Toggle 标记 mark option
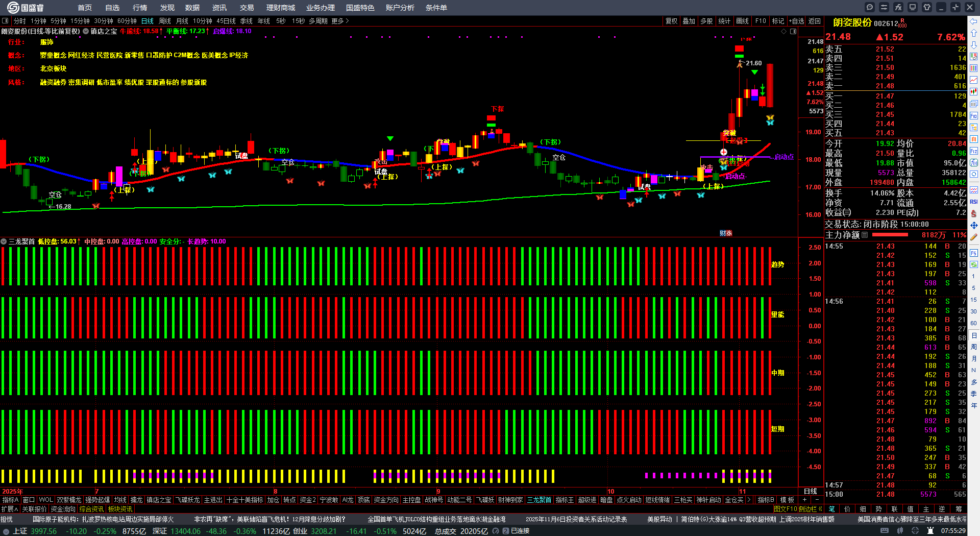 click(x=778, y=21)
